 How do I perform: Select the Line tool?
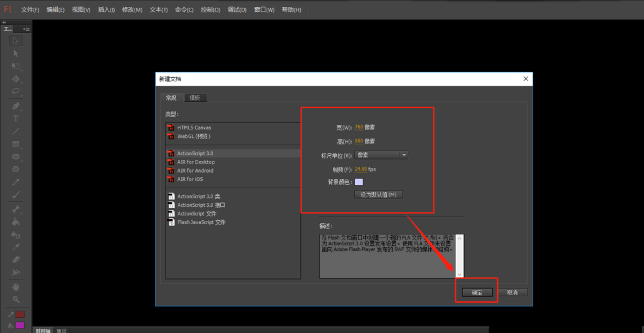tap(16, 131)
